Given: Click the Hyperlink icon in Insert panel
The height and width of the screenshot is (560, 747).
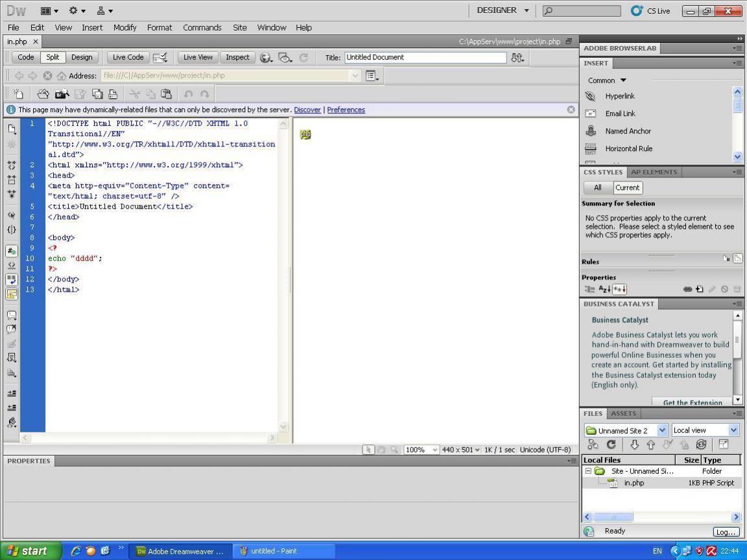Looking at the screenshot, I should [x=590, y=96].
